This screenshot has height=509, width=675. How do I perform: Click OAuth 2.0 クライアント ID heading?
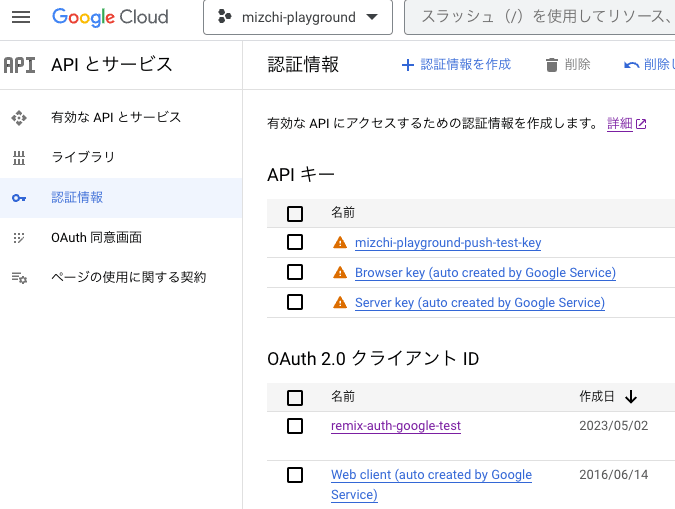pyautogui.click(x=373, y=359)
